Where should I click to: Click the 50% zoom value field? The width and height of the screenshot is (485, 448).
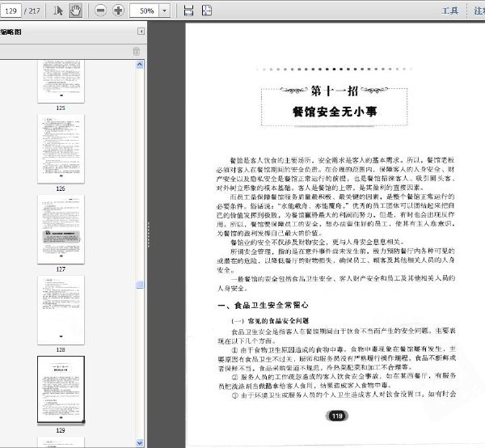click(x=145, y=11)
